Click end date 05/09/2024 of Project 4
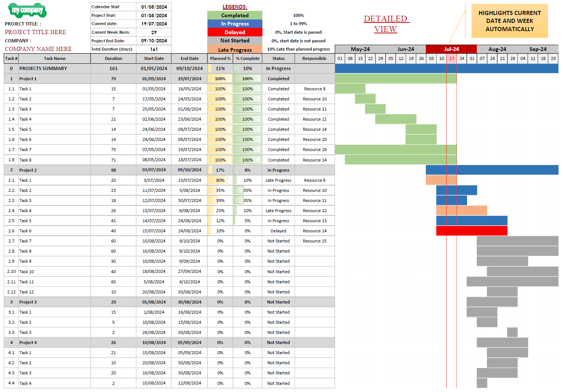Image resolution: width=563 pixels, height=392 pixels. pos(189,343)
